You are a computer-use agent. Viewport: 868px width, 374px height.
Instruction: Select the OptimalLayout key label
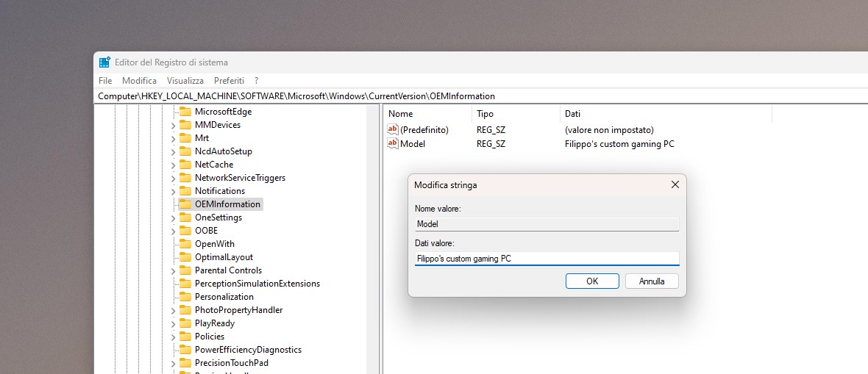tap(224, 257)
